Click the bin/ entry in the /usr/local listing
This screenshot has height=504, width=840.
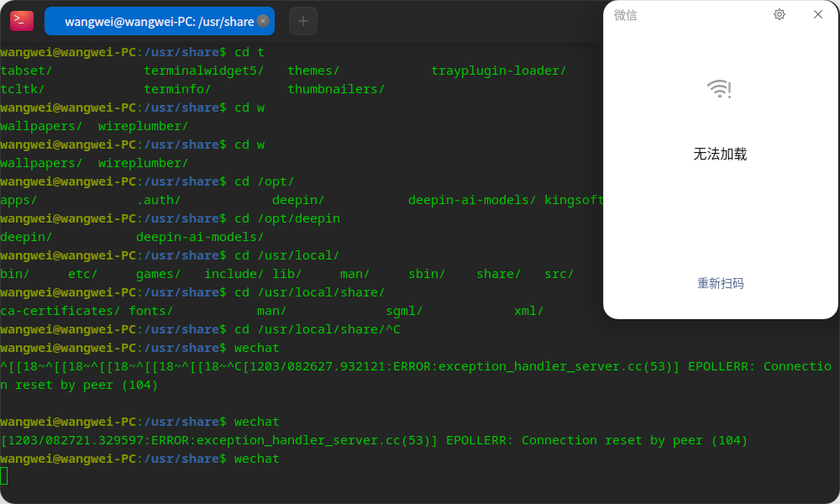point(15,274)
